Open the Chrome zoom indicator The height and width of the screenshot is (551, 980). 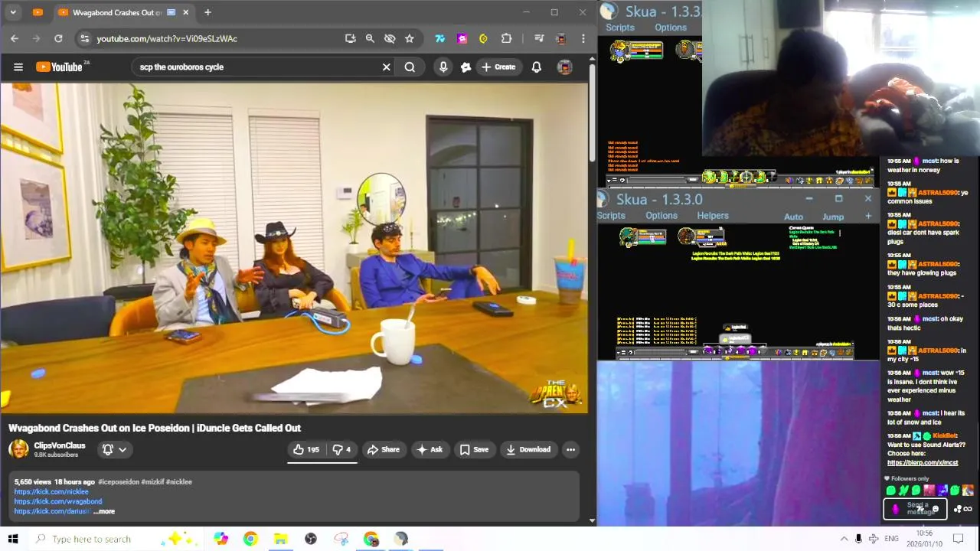370,38
